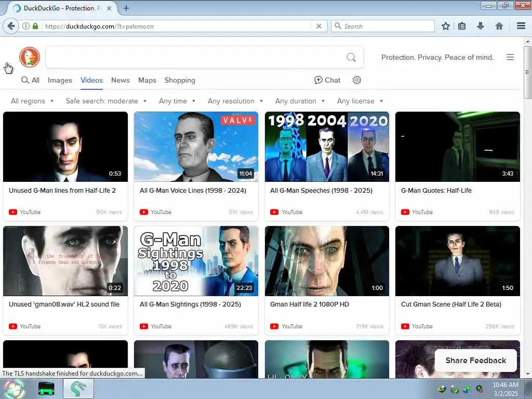This screenshot has width=532, height=399.
Task: Click the Bookmark star icon
Action: click(445, 26)
